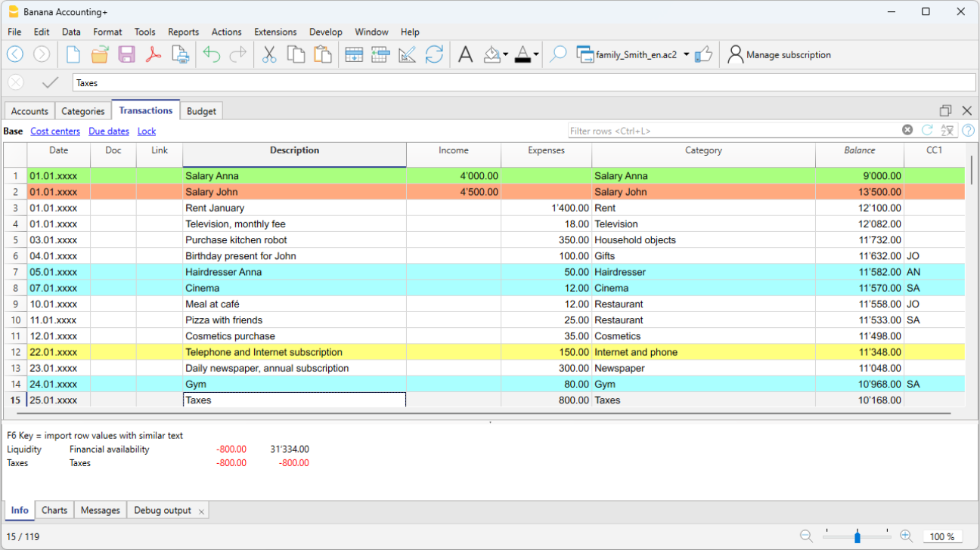
Task: Open the Reports menu
Action: pos(183,32)
